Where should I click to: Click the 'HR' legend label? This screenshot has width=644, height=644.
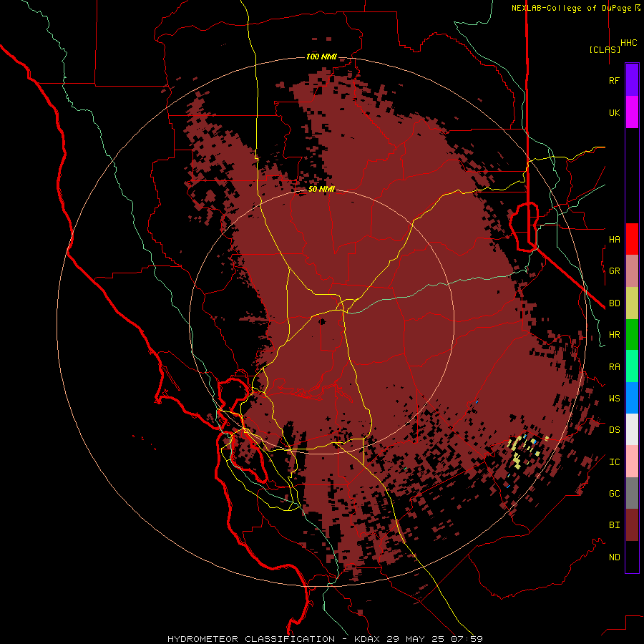(x=614, y=335)
